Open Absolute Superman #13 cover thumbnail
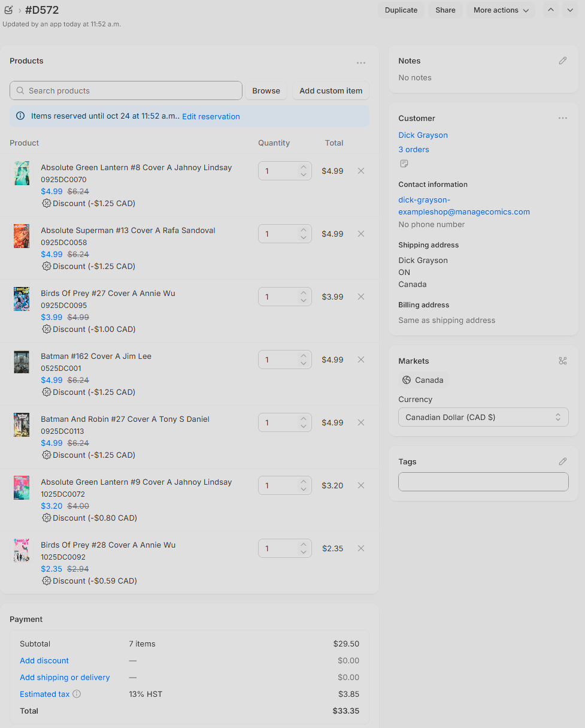This screenshot has width=585, height=728. click(22, 235)
